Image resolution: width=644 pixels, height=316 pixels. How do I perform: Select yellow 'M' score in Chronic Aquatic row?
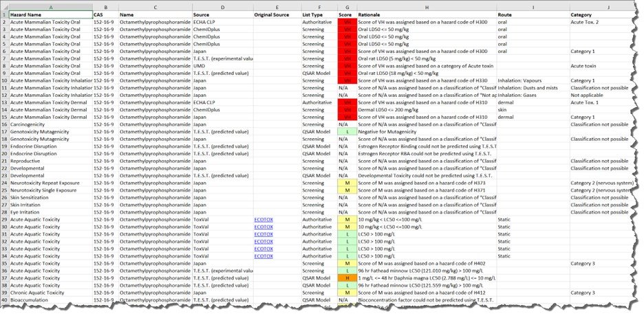click(347, 293)
